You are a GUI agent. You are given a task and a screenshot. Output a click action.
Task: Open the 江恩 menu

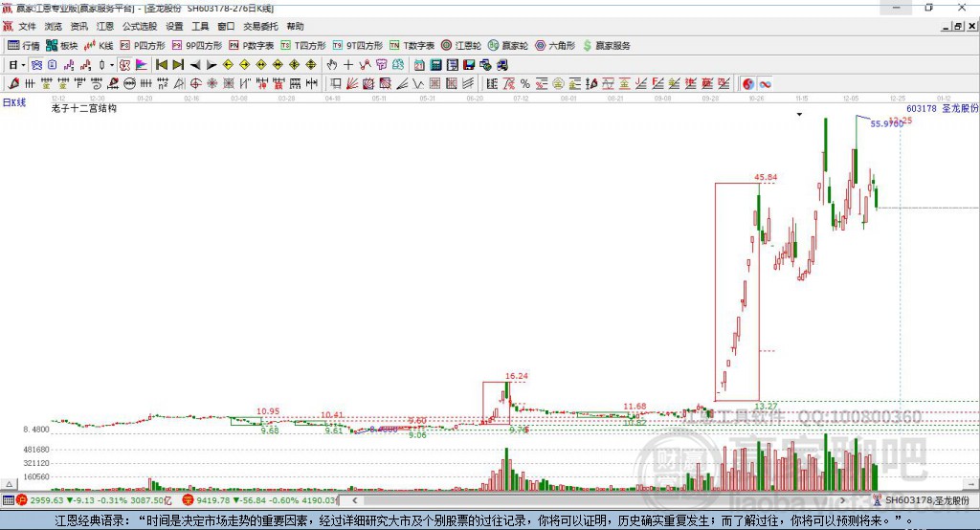point(105,26)
